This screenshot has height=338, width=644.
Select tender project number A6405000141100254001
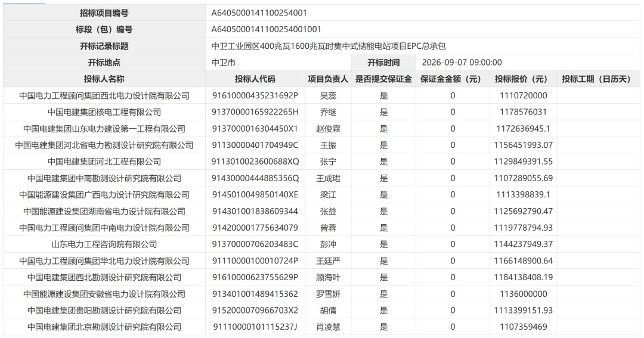259,13
